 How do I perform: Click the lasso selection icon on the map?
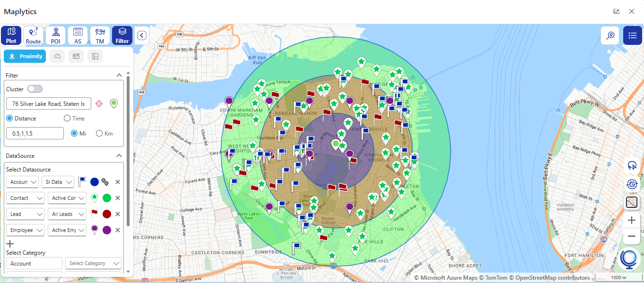tap(632, 166)
